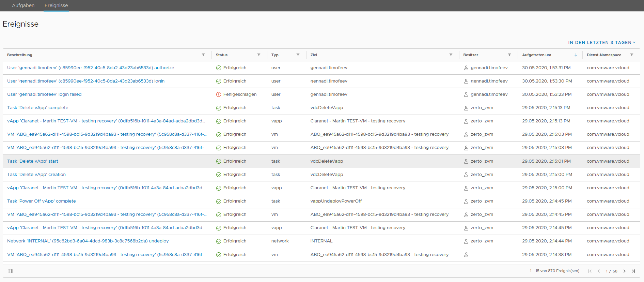
Task: Open the column chooser icon in footer
Action: [x=10, y=271]
